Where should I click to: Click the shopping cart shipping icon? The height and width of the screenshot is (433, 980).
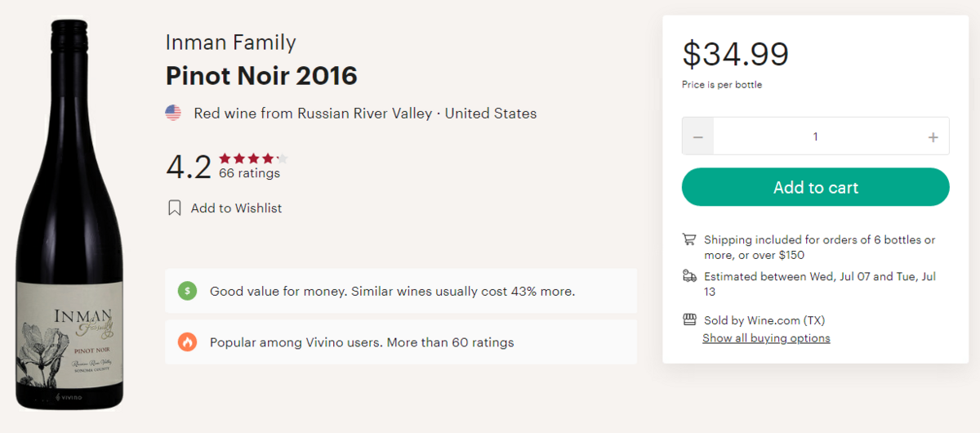pos(689,239)
